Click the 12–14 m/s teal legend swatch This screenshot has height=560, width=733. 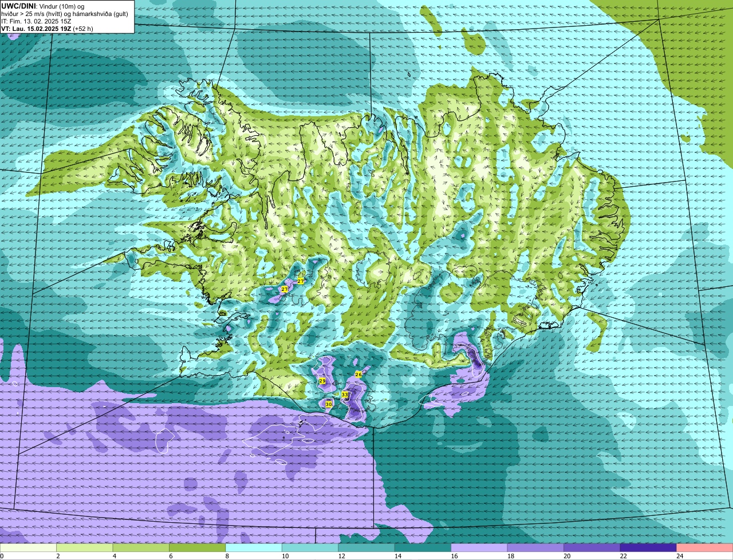(366, 547)
